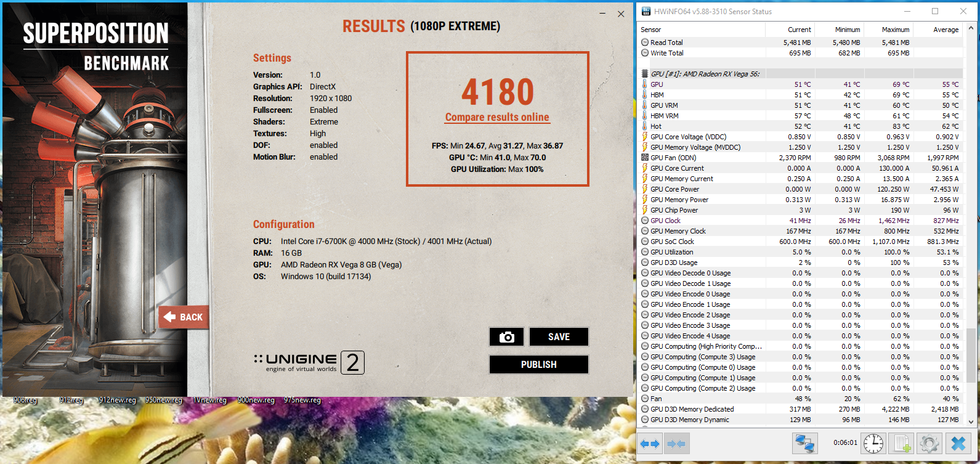The width and height of the screenshot is (980, 464).
Task: Click the GPU chip icon of Radeon RX Vega 56 header
Action: click(645, 74)
